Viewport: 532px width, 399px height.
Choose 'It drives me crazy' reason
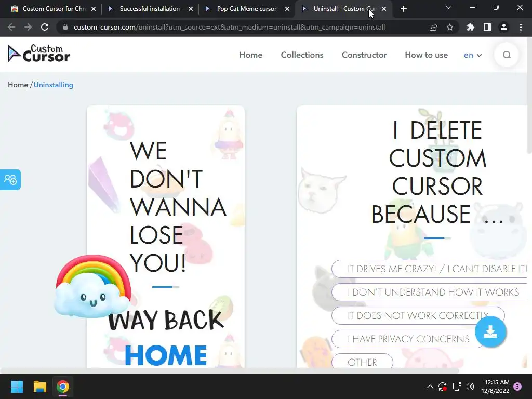[429, 269]
